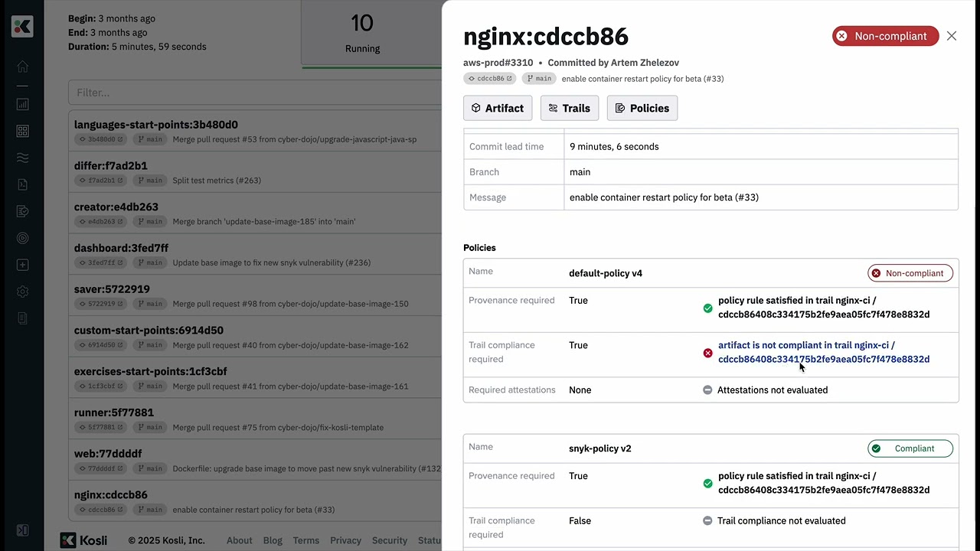Click the sidebar gear settings icon
The image size is (980, 551).
(22, 292)
